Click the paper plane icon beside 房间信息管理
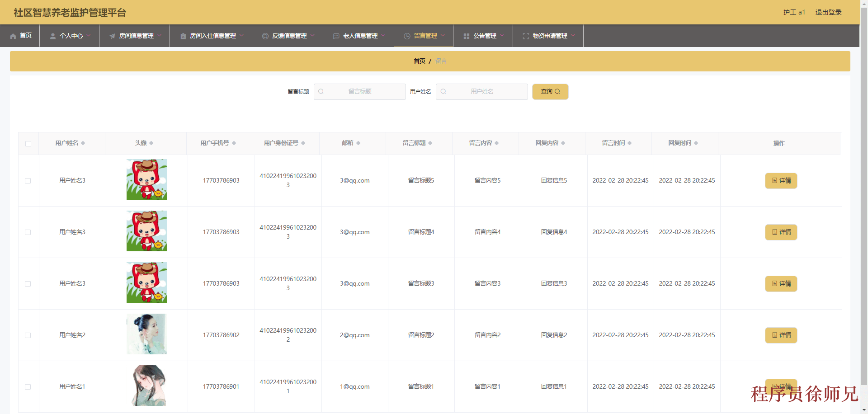Screen dimensions: 868x414 click(112, 36)
